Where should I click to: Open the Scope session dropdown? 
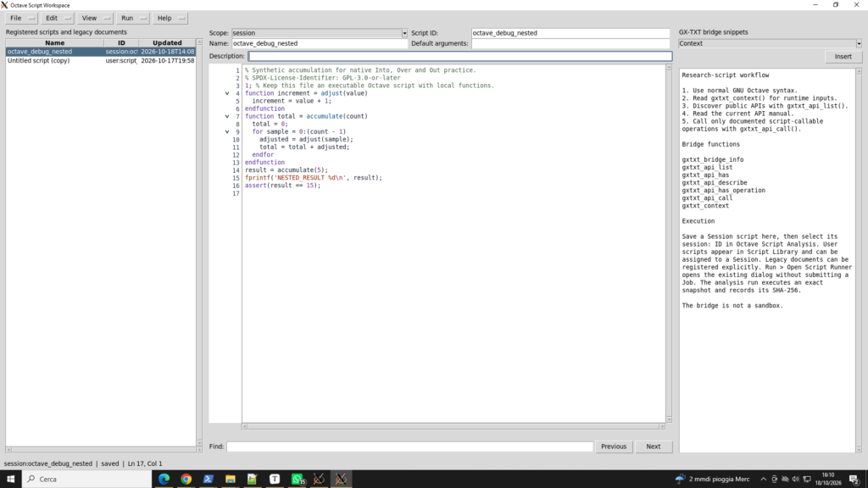click(320, 33)
